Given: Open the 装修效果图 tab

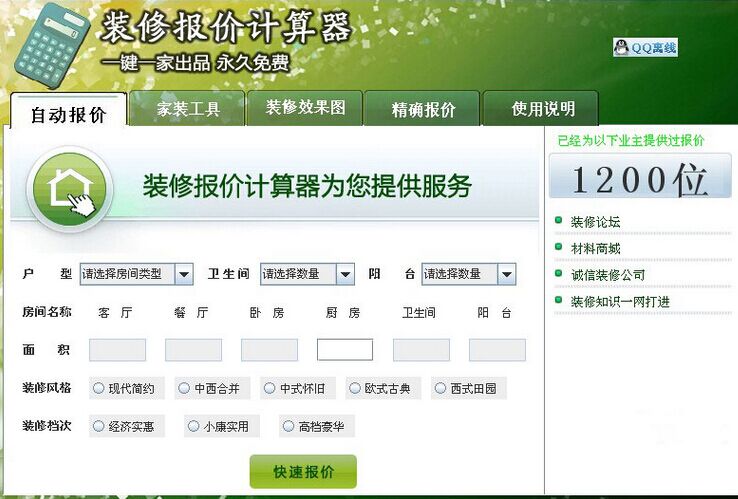Looking at the screenshot, I should coord(305,108).
